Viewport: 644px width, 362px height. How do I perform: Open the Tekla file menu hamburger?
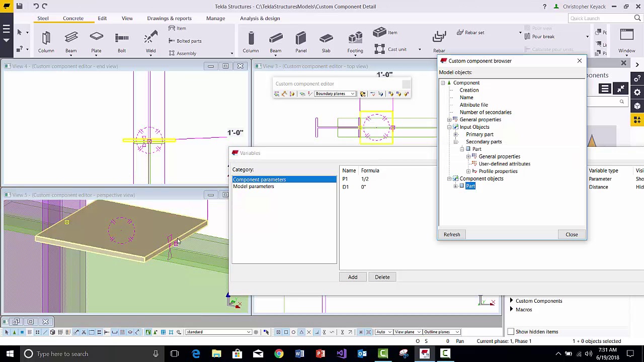(6, 29)
